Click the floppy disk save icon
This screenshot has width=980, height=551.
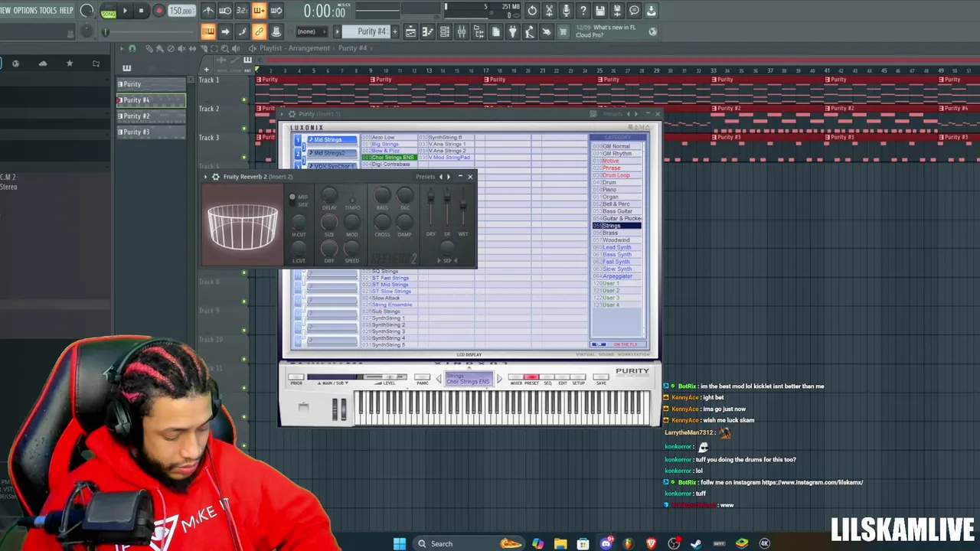(600, 11)
